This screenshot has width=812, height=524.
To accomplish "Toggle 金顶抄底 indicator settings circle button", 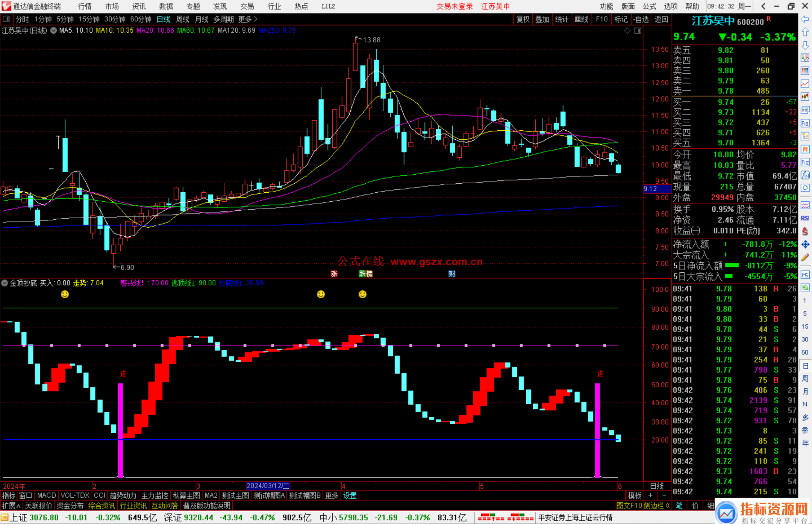I will [5, 283].
